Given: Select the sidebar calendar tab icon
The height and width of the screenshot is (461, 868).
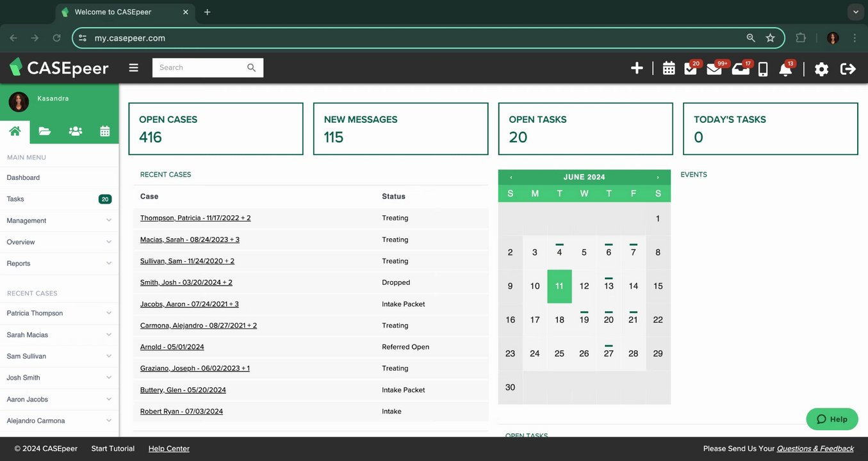Looking at the screenshot, I should pyautogui.click(x=104, y=131).
